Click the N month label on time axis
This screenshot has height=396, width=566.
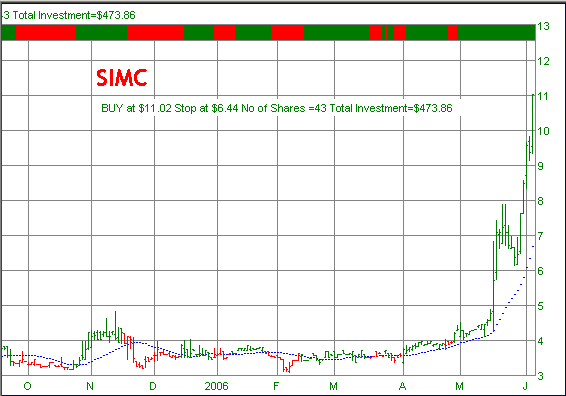(x=90, y=386)
